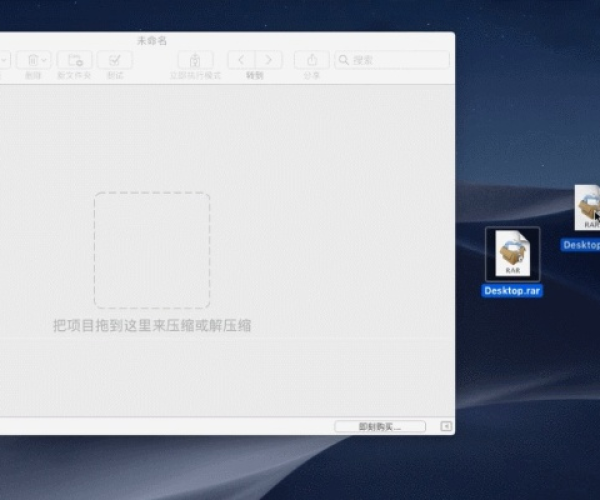This screenshot has width=600, height=500.
Task: Create a new folder with the toolbar icon
Action: (x=75, y=60)
